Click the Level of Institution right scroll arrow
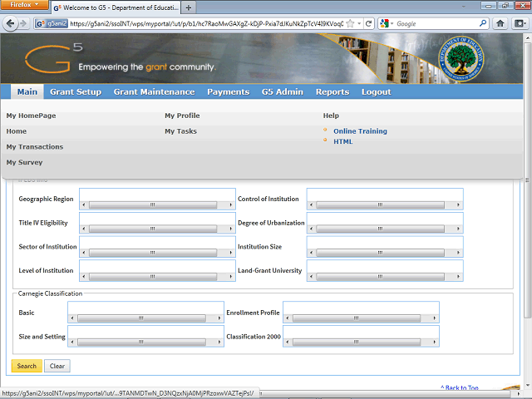The width and height of the screenshot is (532, 399). click(231, 277)
